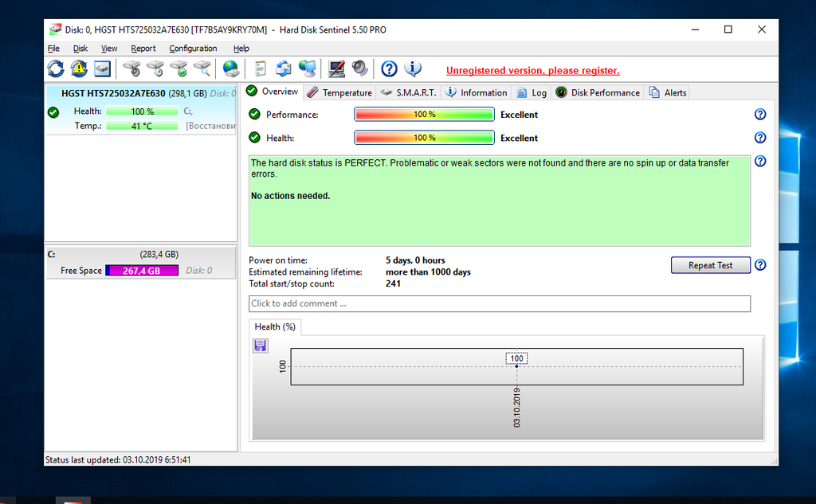
Task: Select the Health (%) chart tab
Action: 275,326
